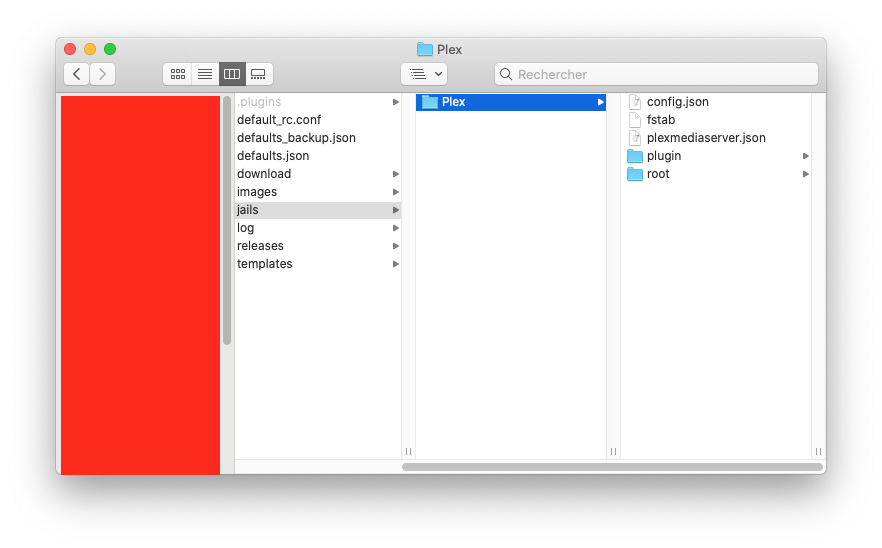
Task: Click the arrow on the Plex row
Action: pos(600,102)
